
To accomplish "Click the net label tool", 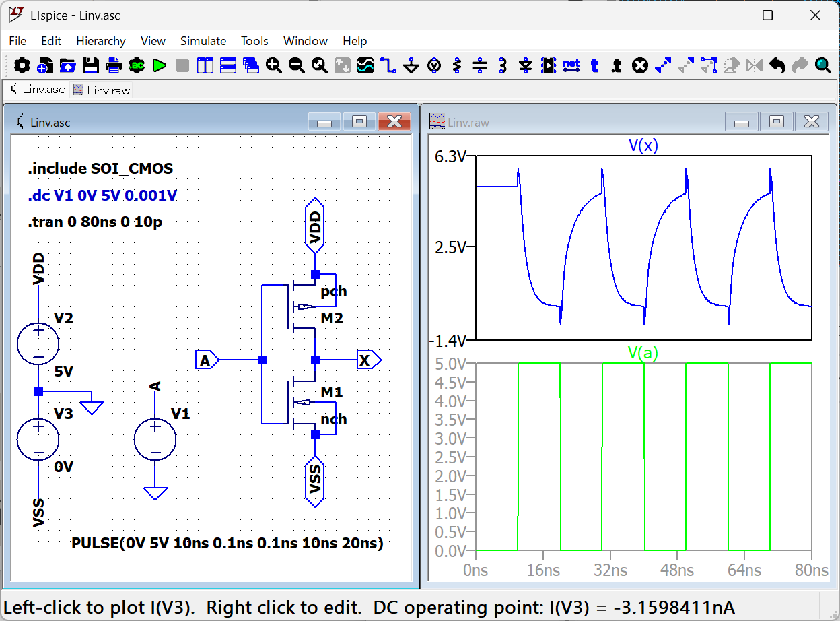I will 571,65.
